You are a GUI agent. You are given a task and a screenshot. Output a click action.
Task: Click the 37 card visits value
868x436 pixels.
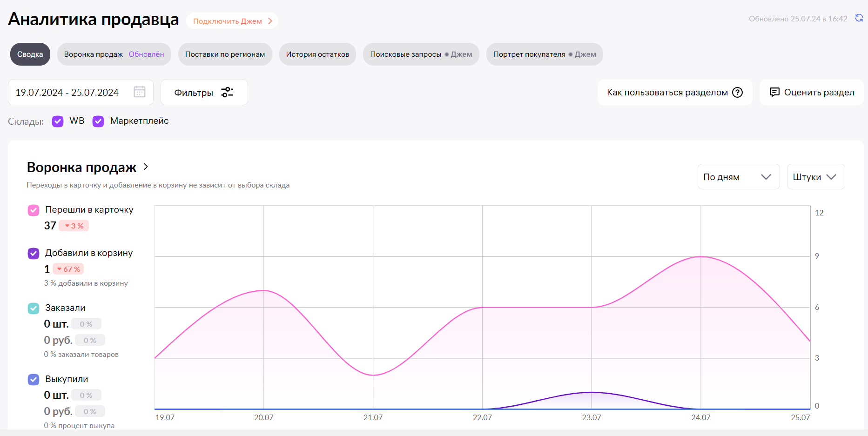(x=50, y=226)
